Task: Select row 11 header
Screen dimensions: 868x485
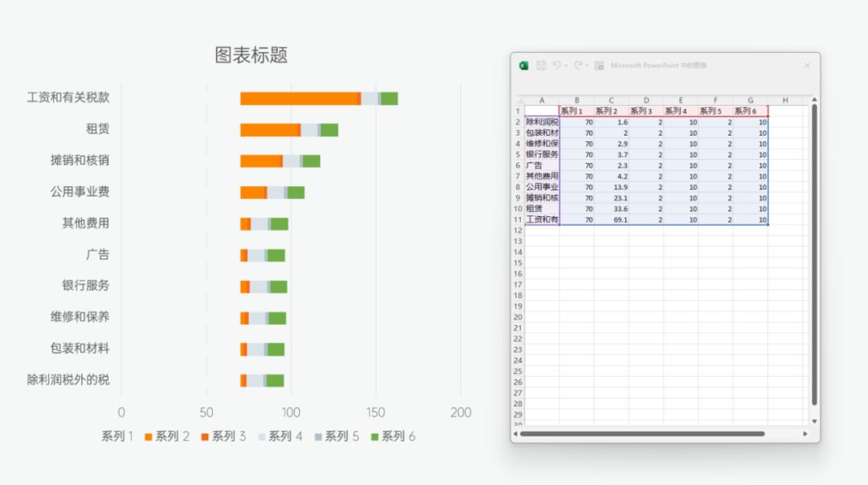Action: click(x=518, y=219)
